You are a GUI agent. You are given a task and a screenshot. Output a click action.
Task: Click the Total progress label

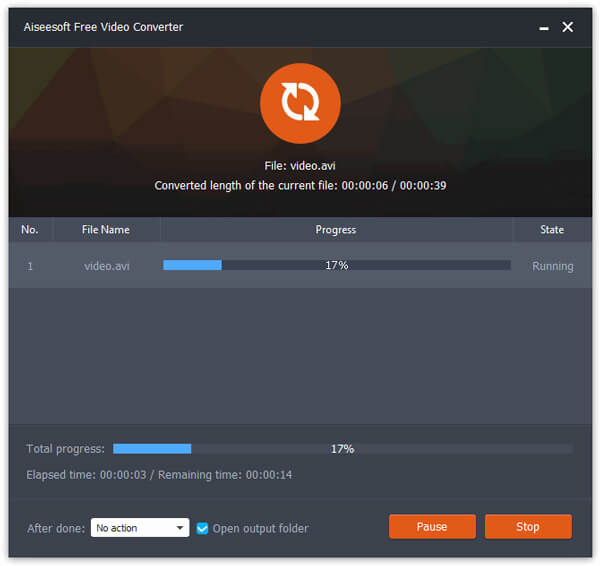65,449
